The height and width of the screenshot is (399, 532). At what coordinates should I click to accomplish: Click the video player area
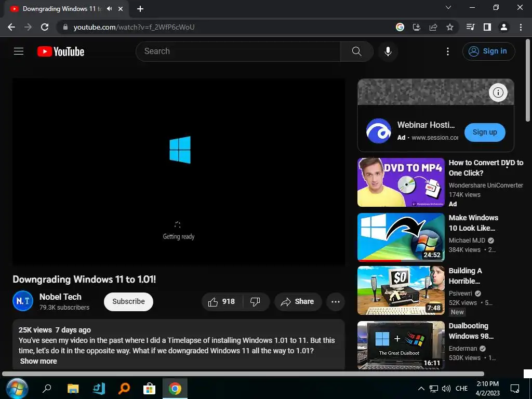(x=179, y=171)
